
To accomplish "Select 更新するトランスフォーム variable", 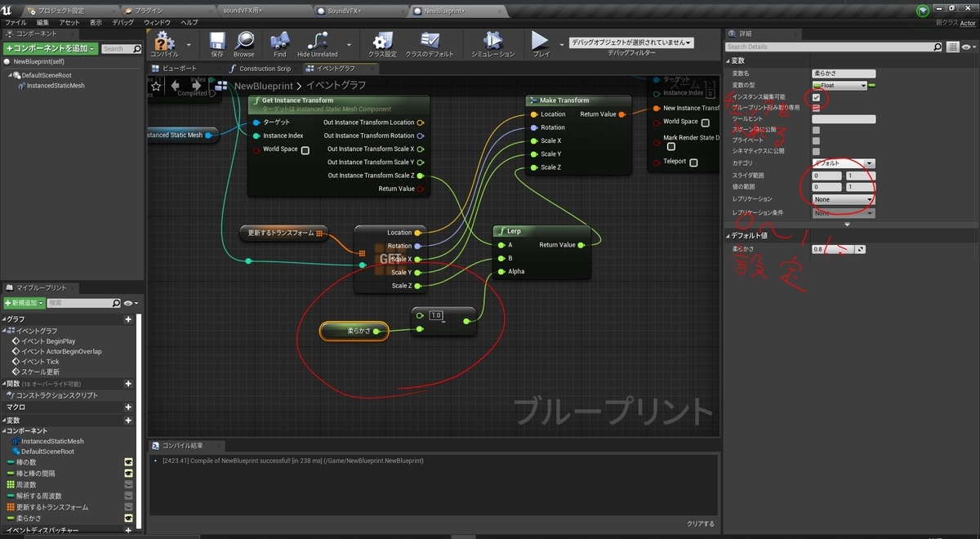I will pyautogui.click(x=52, y=507).
